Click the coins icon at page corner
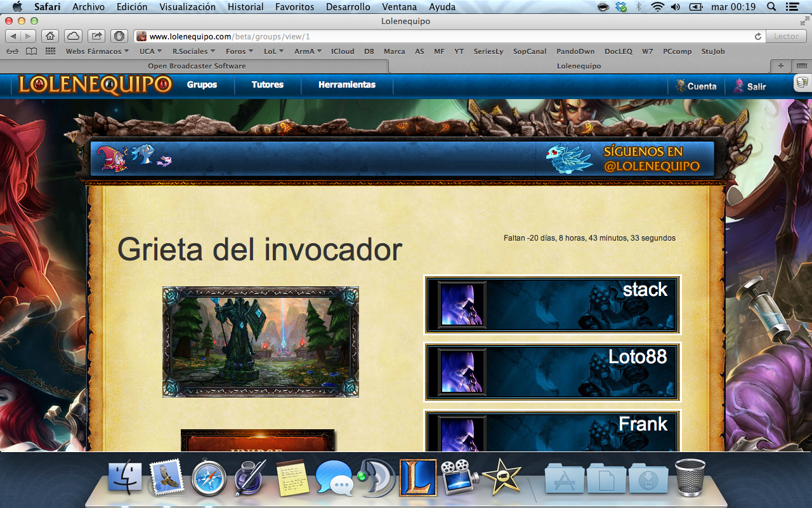The width and height of the screenshot is (812, 508). [802, 83]
